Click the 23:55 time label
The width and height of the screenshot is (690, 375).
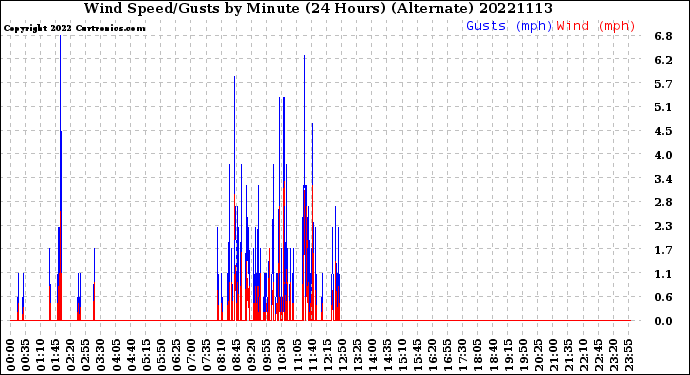[629, 355]
